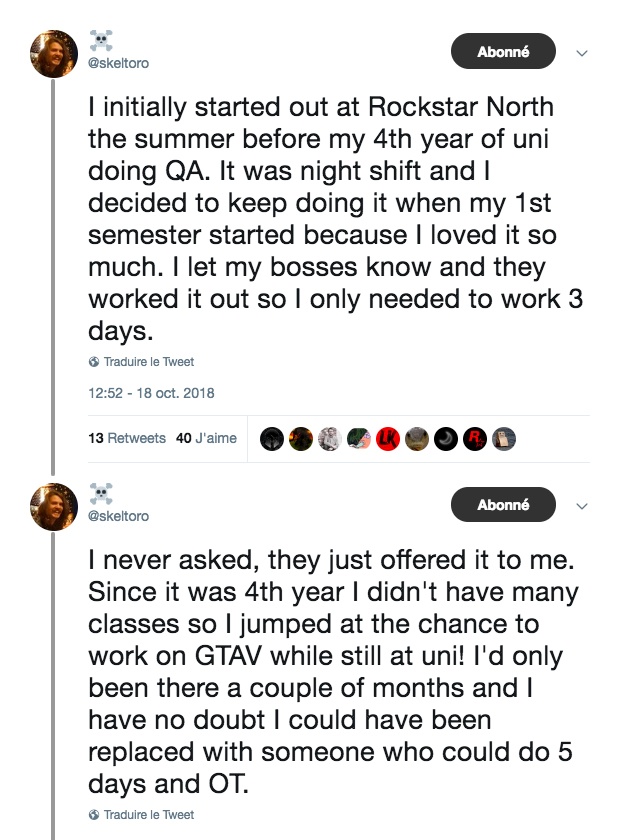
Task: View the 40 J'aime likes list
Action: [x=206, y=438]
